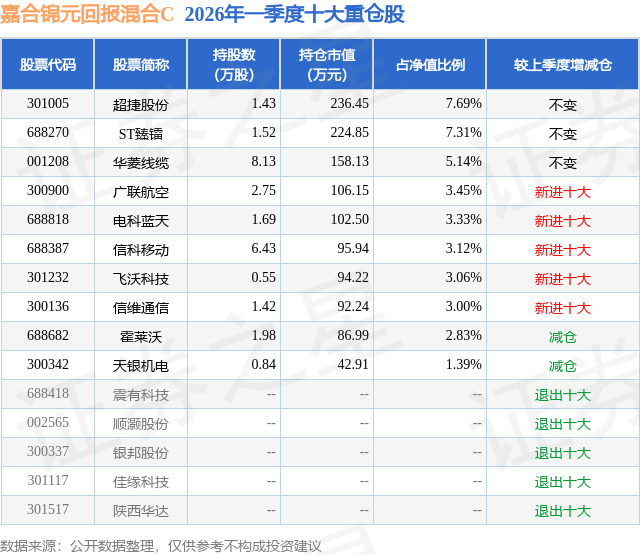640x555 pixels.
Task: Click stock name 华菱线缆
Action: tap(141, 163)
